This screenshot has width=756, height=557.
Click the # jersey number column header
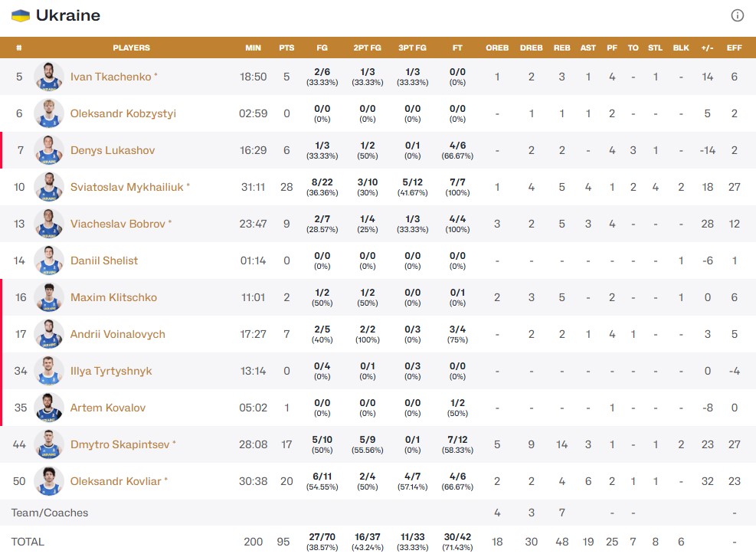coord(19,48)
